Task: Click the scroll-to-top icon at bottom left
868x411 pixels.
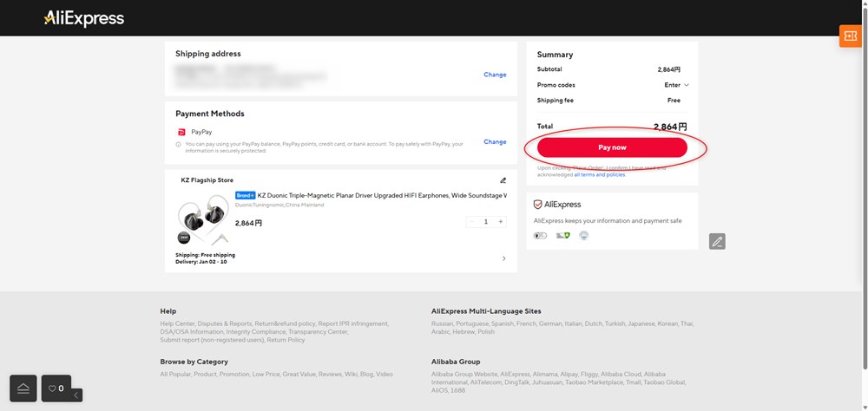Action: click(x=23, y=388)
